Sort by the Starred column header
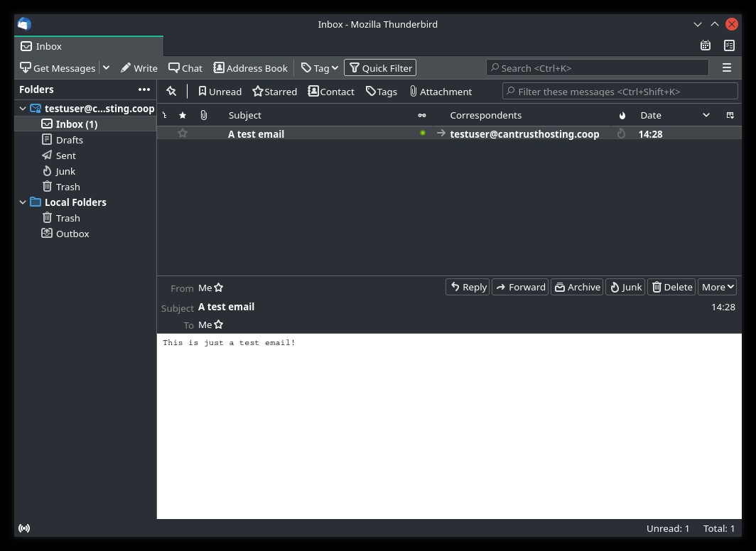This screenshot has width=756, height=551. (x=182, y=115)
